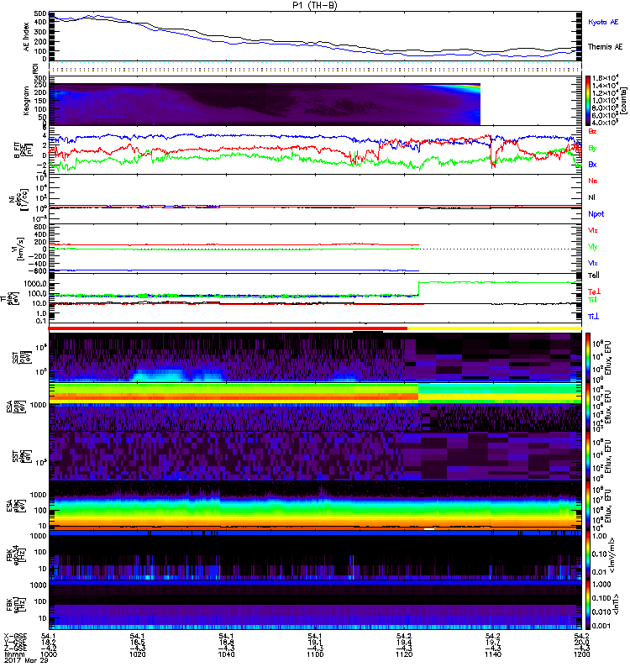Select the black 'Ni' density legend label
The height and width of the screenshot is (672, 630).
[592, 197]
